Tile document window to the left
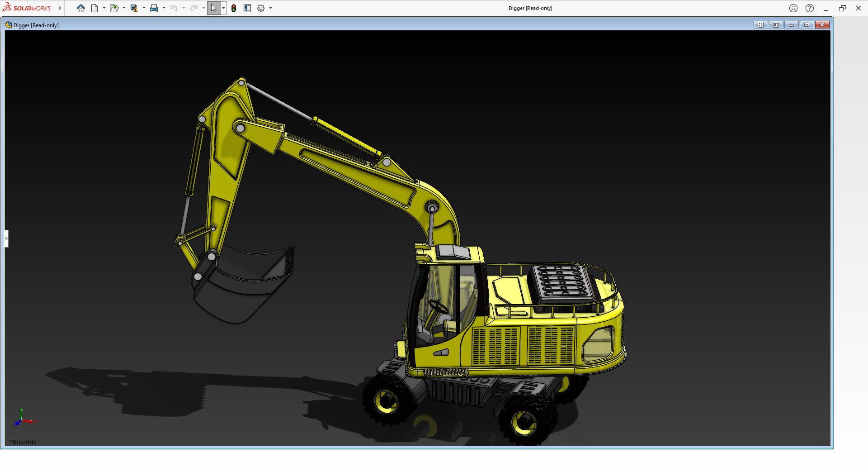The image size is (868, 467). (x=760, y=25)
